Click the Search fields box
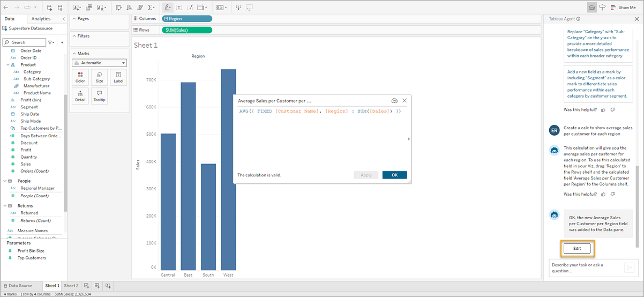This screenshot has height=297, width=644. tap(24, 42)
